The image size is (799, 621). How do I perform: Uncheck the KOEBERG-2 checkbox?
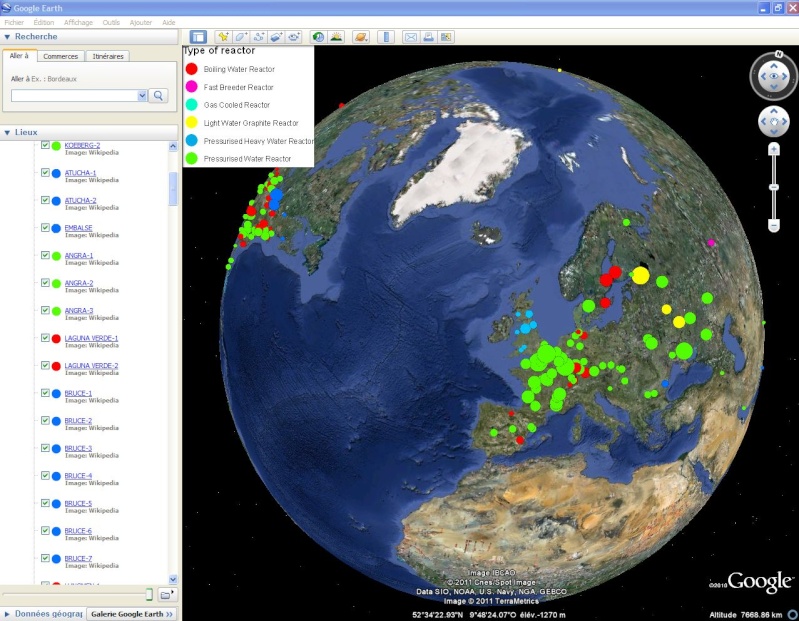45,145
